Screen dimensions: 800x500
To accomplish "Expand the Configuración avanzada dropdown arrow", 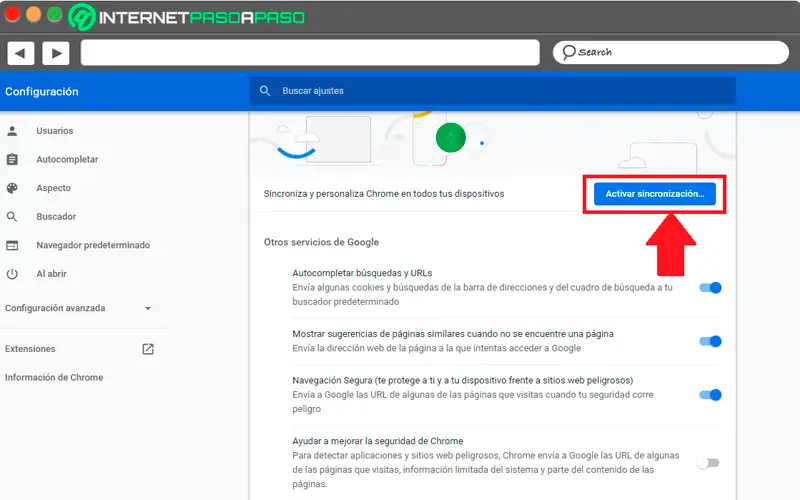I will (x=148, y=308).
